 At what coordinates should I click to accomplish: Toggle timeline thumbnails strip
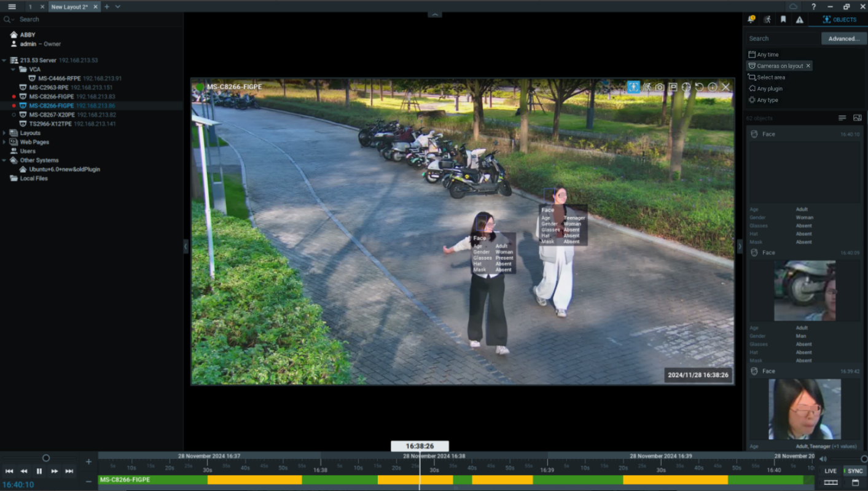click(x=831, y=482)
